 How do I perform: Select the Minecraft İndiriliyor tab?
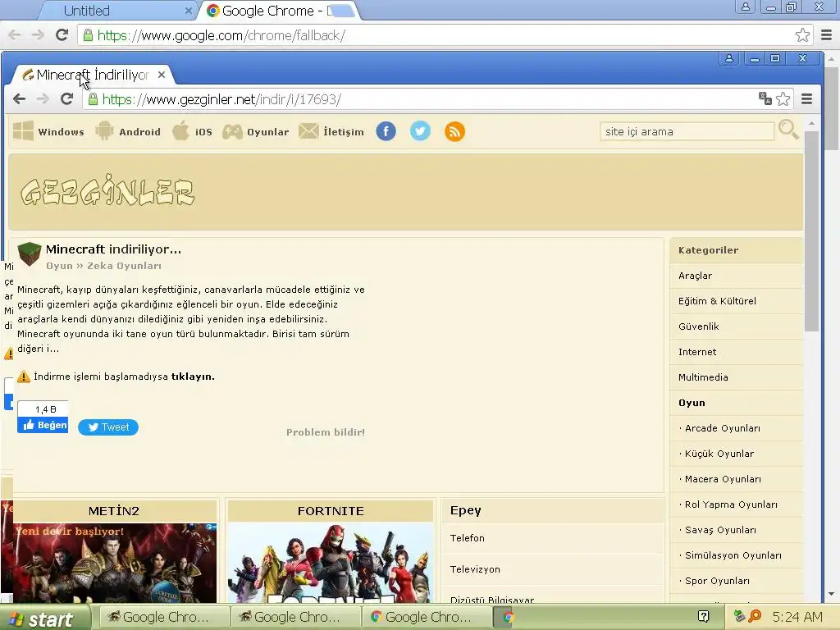[92, 75]
